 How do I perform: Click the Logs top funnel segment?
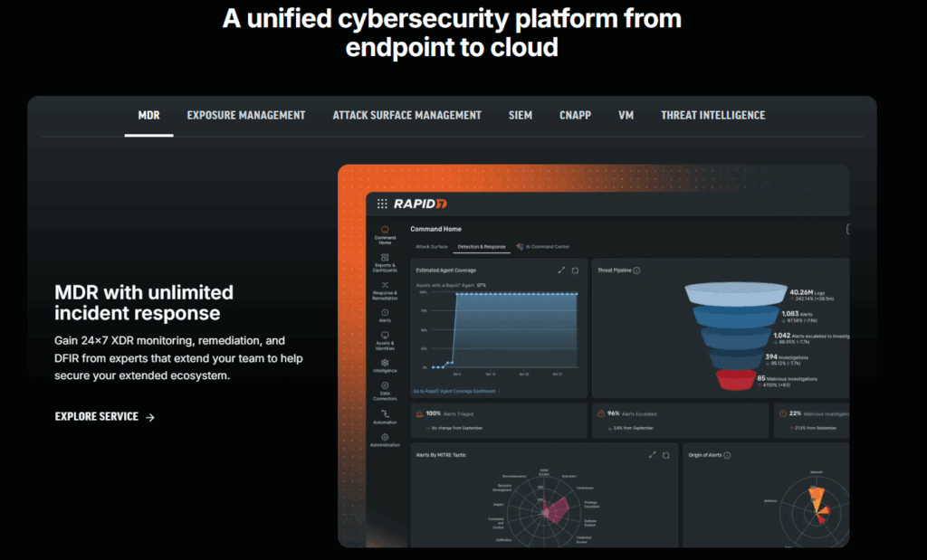pos(736,294)
